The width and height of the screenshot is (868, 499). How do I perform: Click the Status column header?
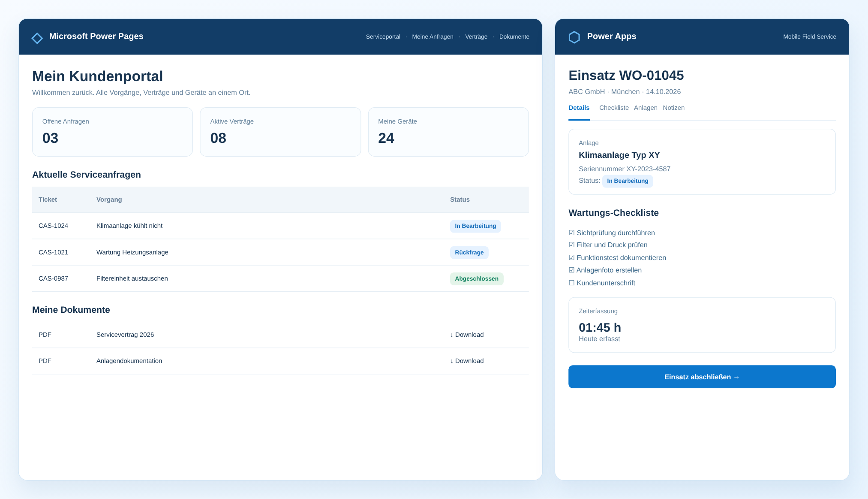click(x=460, y=200)
